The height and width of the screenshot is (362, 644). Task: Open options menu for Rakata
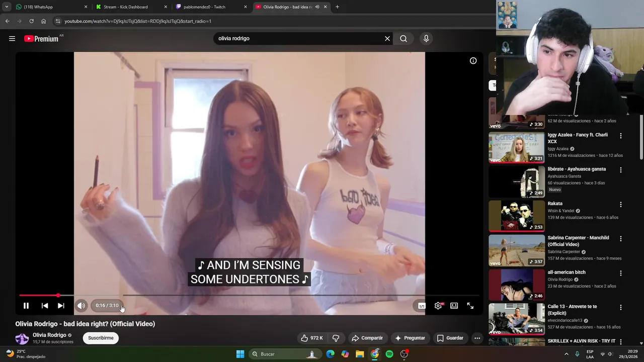coord(620,205)
